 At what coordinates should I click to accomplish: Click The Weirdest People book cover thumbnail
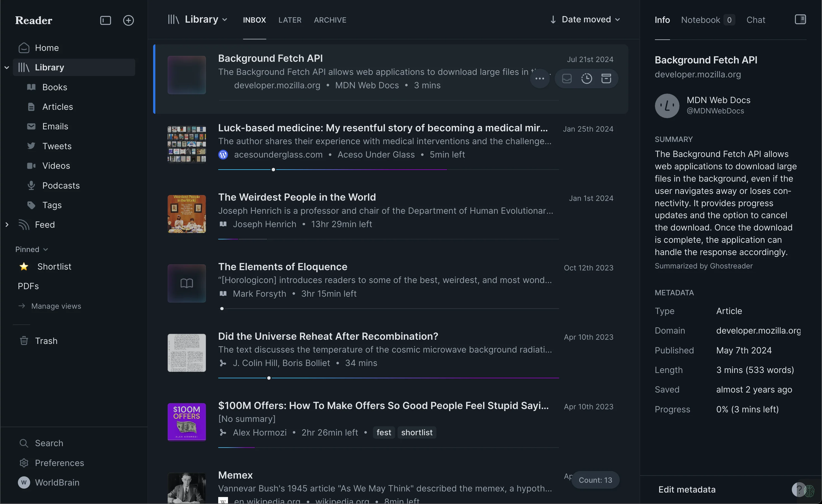coord(186,214)
